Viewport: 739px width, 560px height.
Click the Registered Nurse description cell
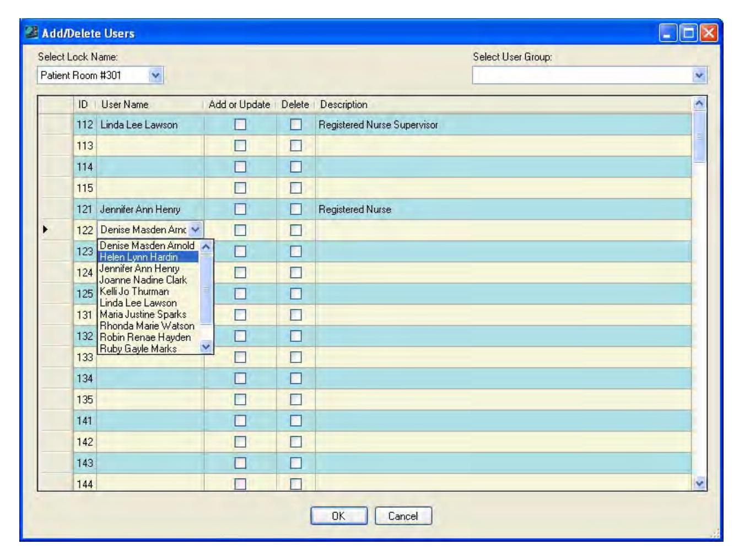[503, 209]
